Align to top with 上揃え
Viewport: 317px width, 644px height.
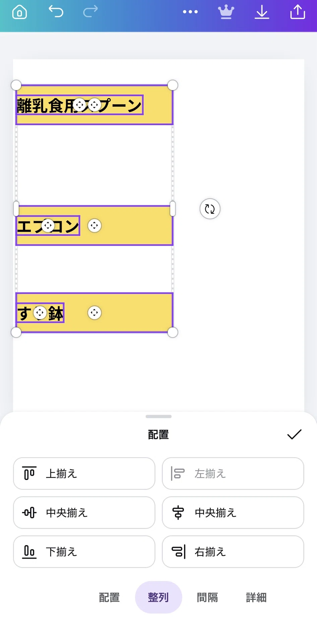(x=84, y=474)
